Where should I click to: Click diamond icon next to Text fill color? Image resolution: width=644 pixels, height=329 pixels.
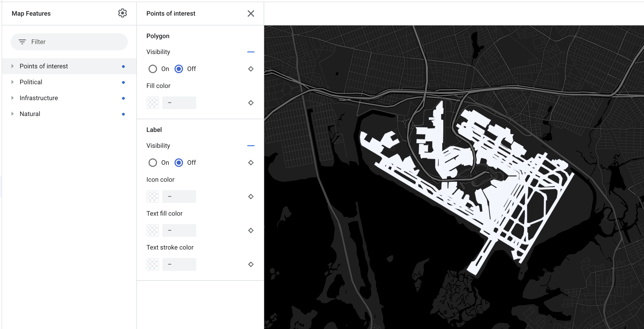(251, 230)
